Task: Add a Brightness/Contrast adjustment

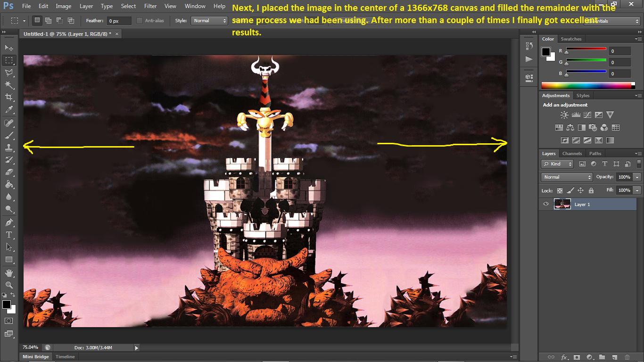Action: click(x=564, y=115)
